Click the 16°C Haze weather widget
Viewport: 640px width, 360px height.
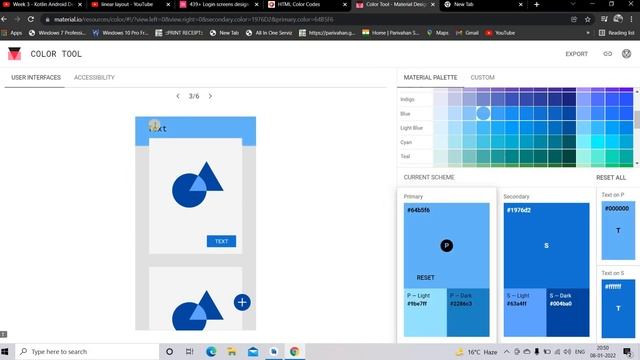477,351
